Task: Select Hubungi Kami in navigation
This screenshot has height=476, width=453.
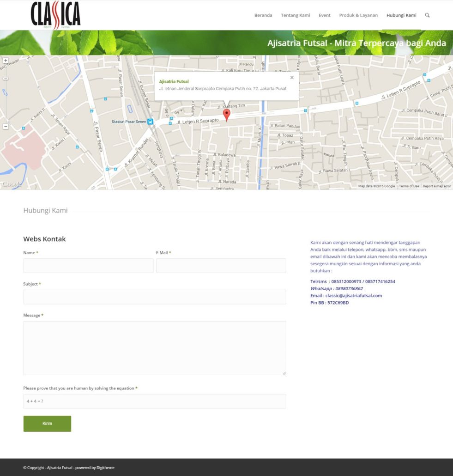Action: pos(401,15)
